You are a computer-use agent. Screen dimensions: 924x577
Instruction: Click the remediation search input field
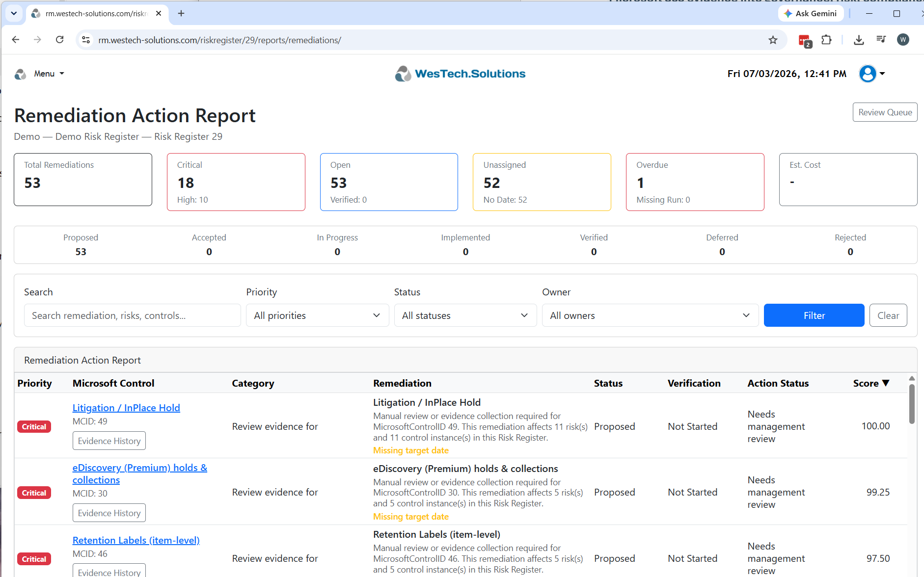[132, 315]
